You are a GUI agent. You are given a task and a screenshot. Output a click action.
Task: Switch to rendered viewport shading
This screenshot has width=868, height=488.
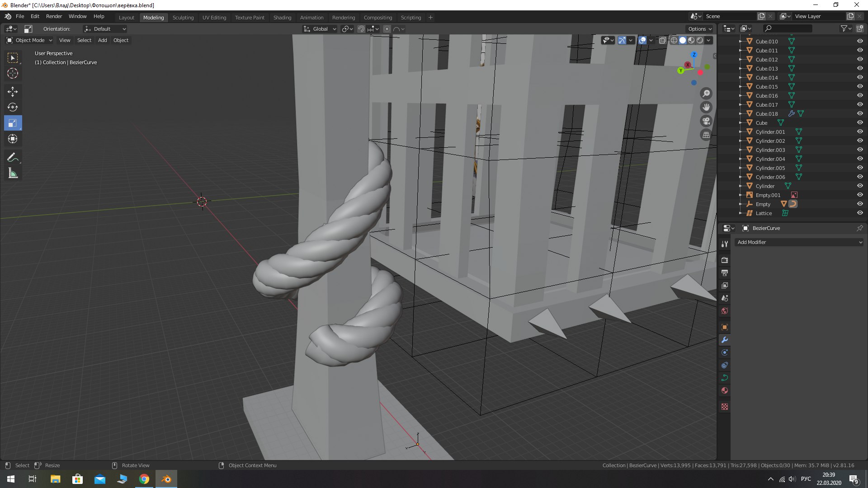click(700, 40)
